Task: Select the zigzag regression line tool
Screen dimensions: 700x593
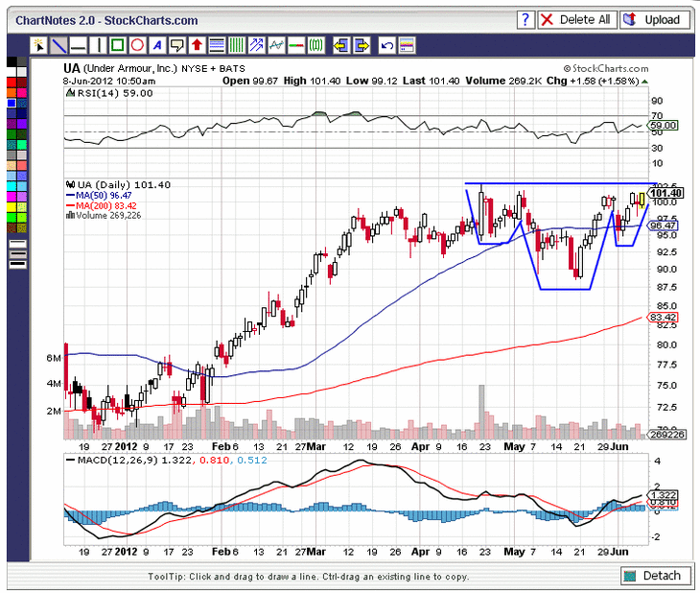Action: [x=276, y=45]
